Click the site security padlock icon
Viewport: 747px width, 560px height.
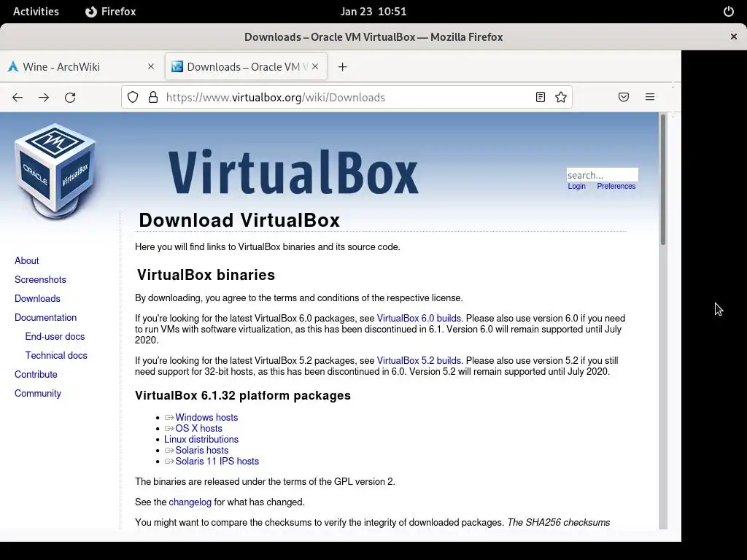(x=153, y=98)
